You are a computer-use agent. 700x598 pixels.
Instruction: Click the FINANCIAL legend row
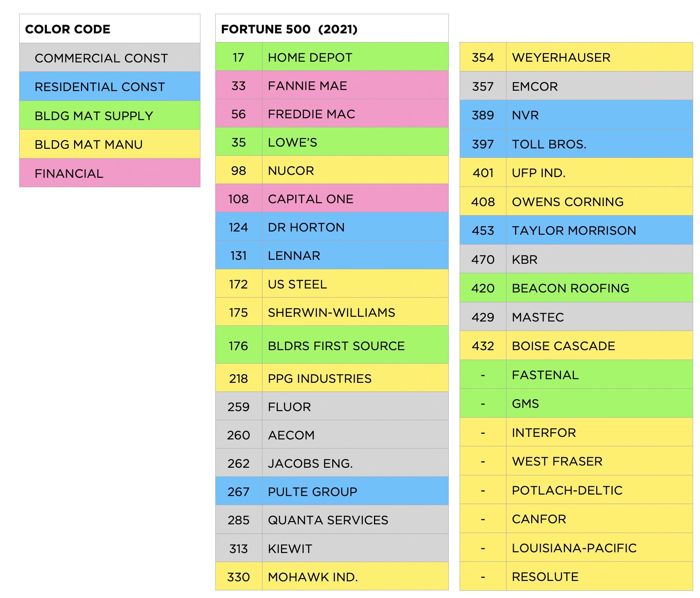tap(110, 173)
